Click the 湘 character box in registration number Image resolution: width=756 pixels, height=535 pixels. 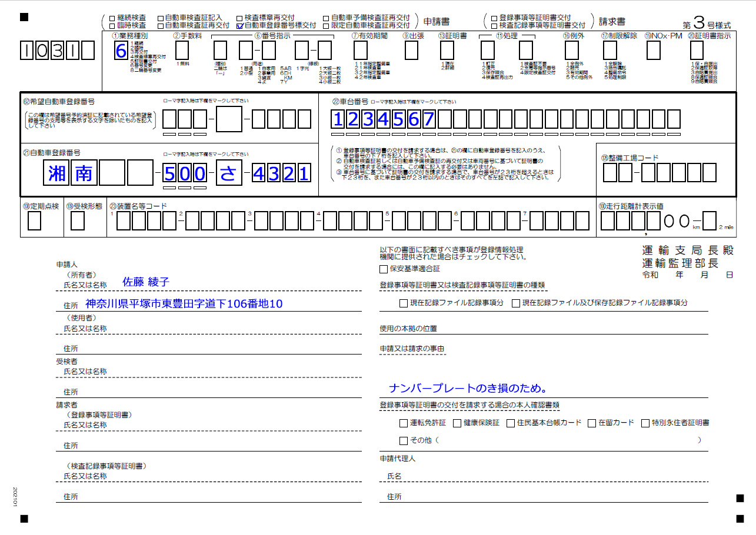pos(57,173)
